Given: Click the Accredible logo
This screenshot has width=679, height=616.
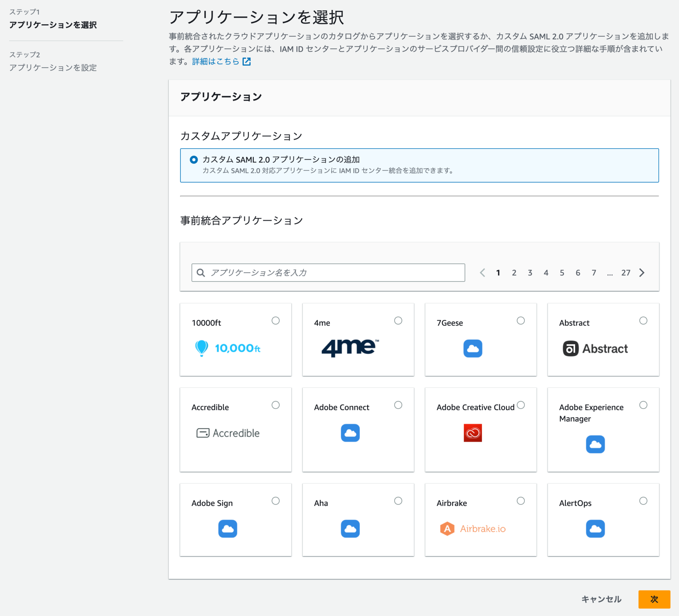Looking at the screenshot, I should 228,433.
